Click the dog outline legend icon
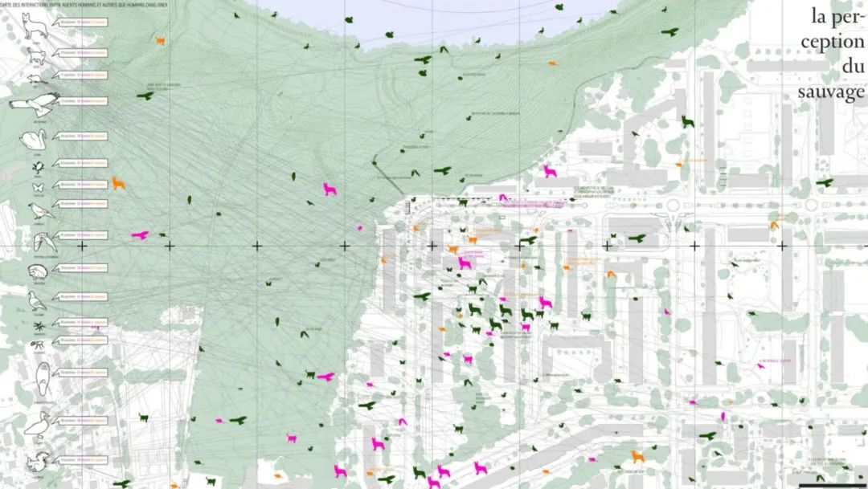The width and height of the screenshot is (868, 489). click(x=33, y=25)
